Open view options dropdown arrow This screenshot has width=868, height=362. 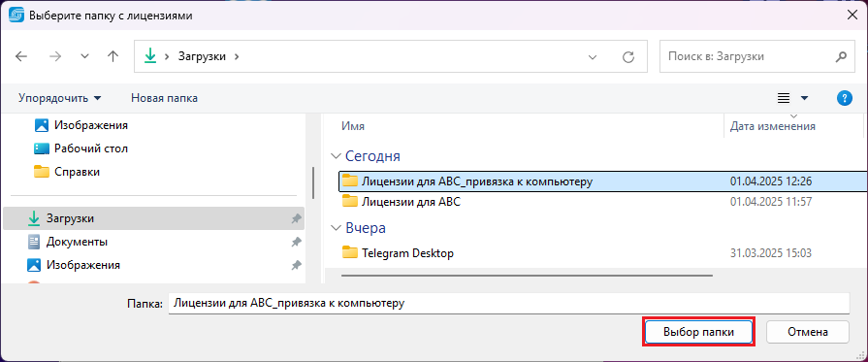[x=804, y=98]
